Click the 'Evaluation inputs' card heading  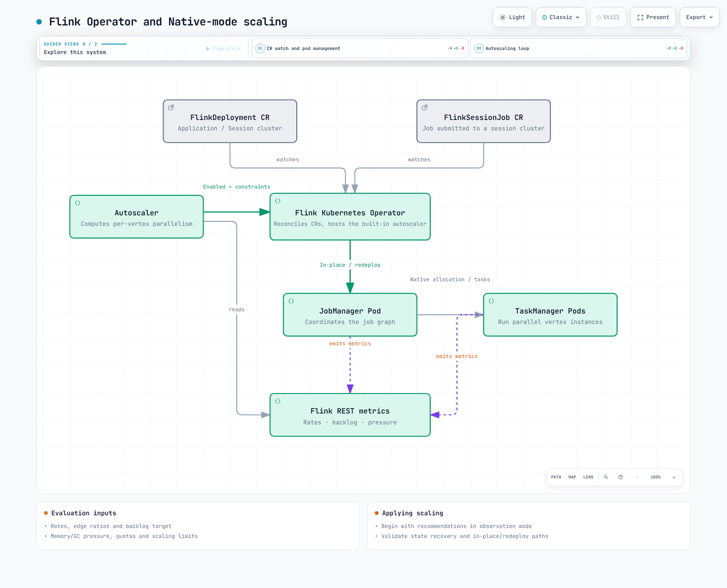tap(84, 513)
